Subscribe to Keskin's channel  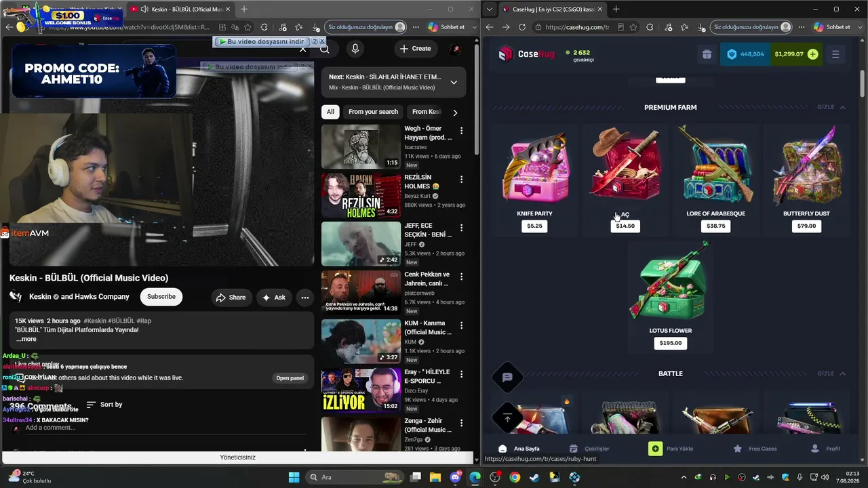161,297
